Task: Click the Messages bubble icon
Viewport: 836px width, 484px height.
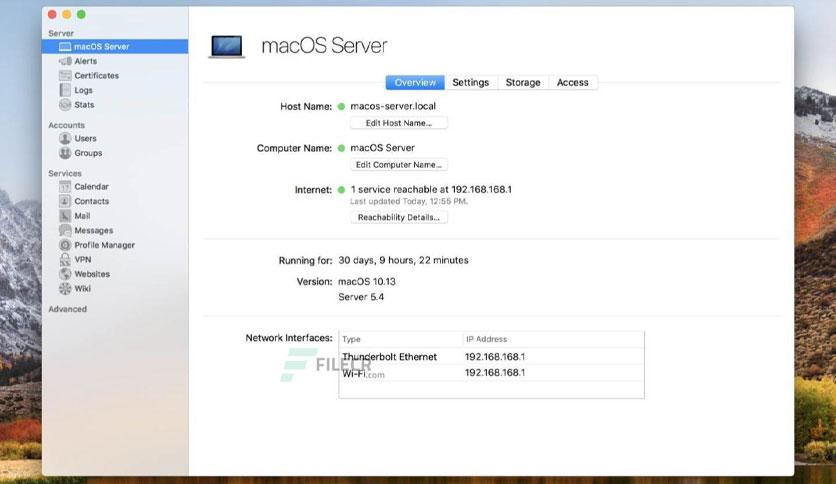Action: (65, 230)
